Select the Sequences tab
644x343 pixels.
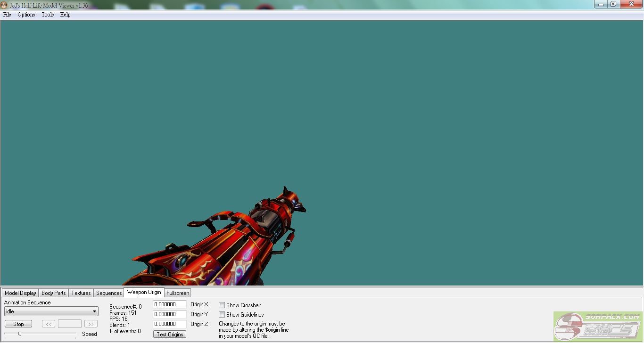109,293
